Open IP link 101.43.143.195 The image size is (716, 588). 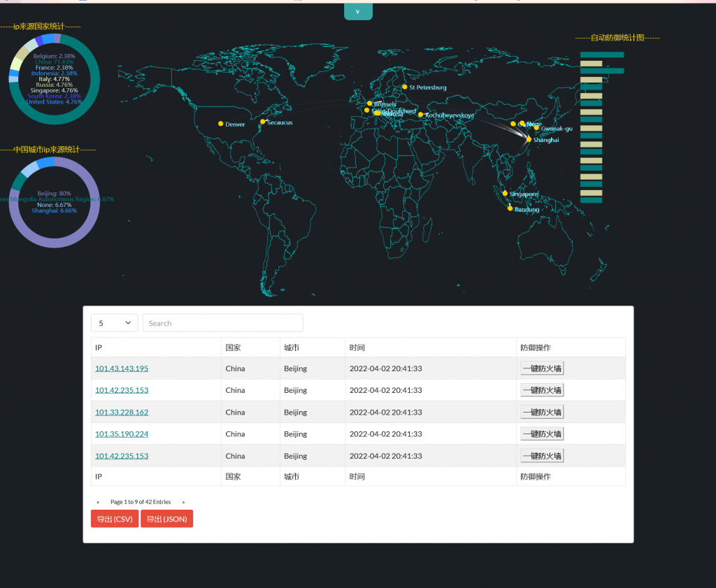click(122, 368)
